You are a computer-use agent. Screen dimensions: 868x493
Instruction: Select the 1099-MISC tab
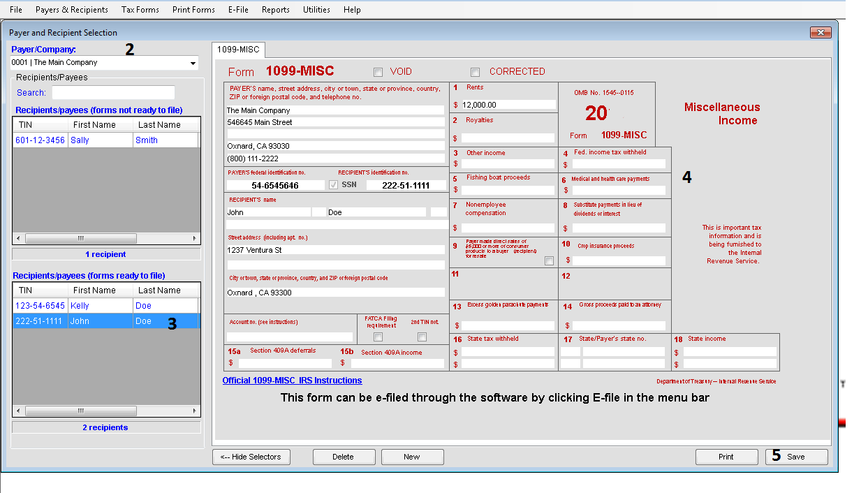pos(238,50)
